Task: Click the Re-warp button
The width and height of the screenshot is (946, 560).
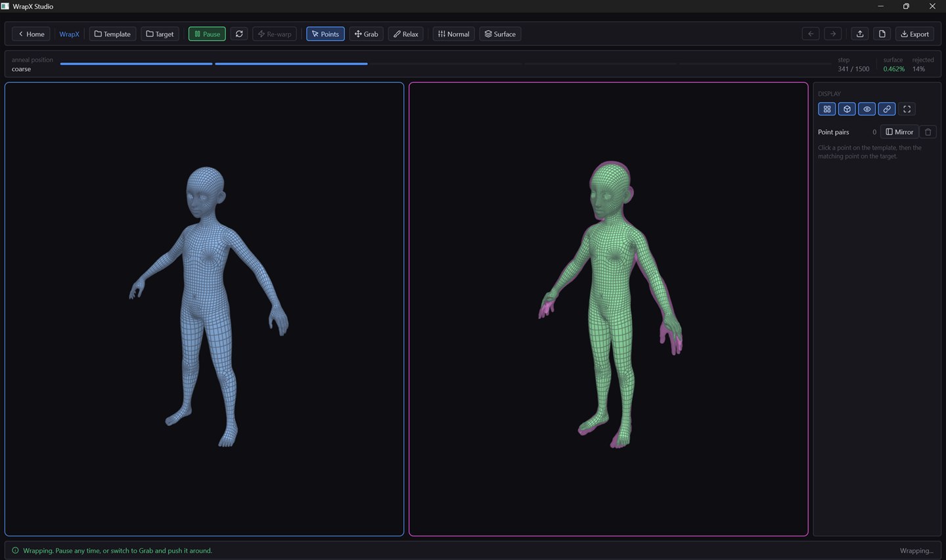Action: (x=275, y=34)
